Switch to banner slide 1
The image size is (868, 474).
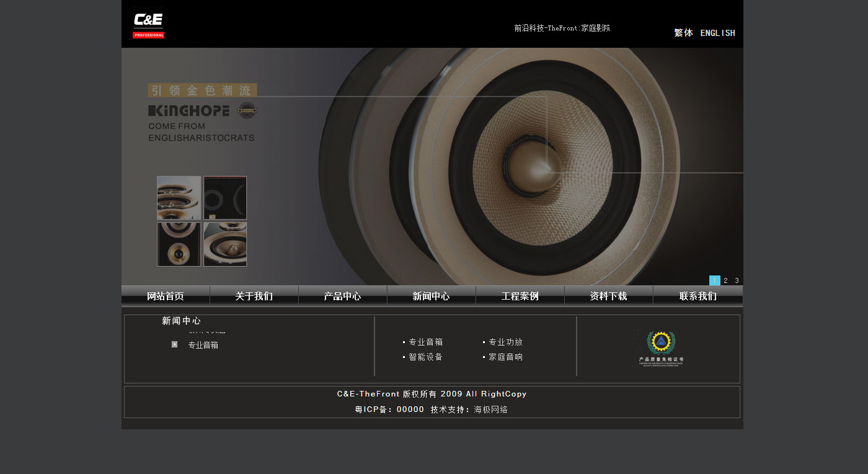click(x=715, y=280)
